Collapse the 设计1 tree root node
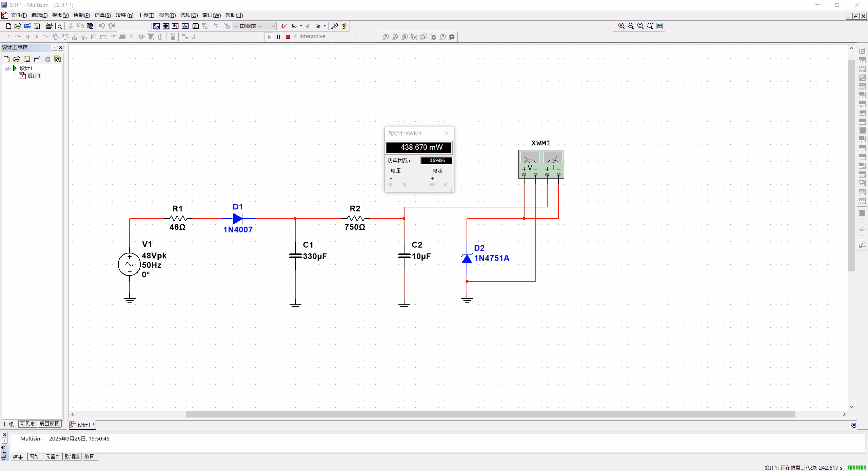Viewport: 868px width, 471px height. (7, 68)
